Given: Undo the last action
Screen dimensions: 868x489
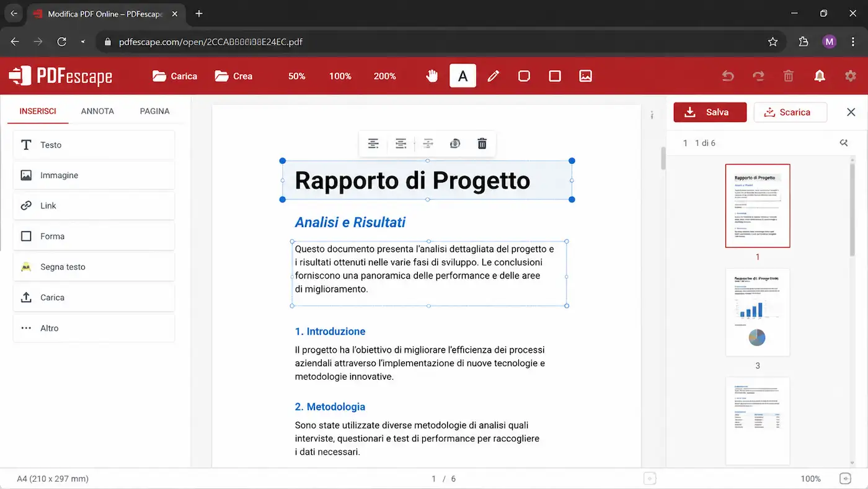Looking at the screenshot, I should (728, 76).
